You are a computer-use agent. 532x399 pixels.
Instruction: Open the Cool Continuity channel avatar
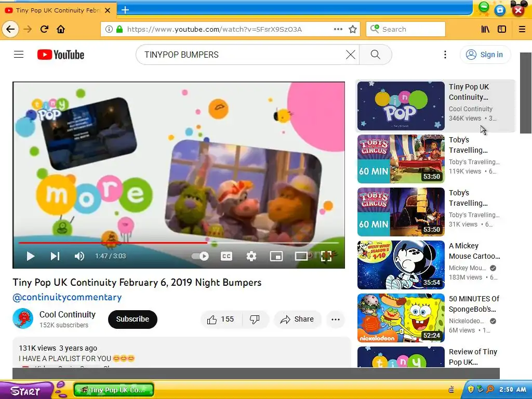pos(23,318)
